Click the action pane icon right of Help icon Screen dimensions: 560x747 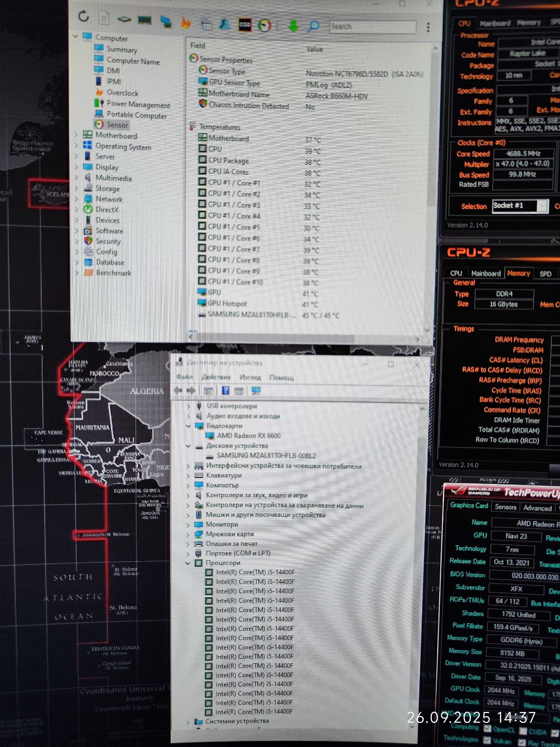239,391
